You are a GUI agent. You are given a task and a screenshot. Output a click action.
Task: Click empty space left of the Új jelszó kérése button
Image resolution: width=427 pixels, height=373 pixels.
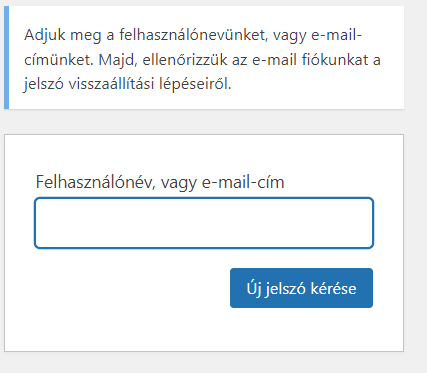tap(132, 288)
